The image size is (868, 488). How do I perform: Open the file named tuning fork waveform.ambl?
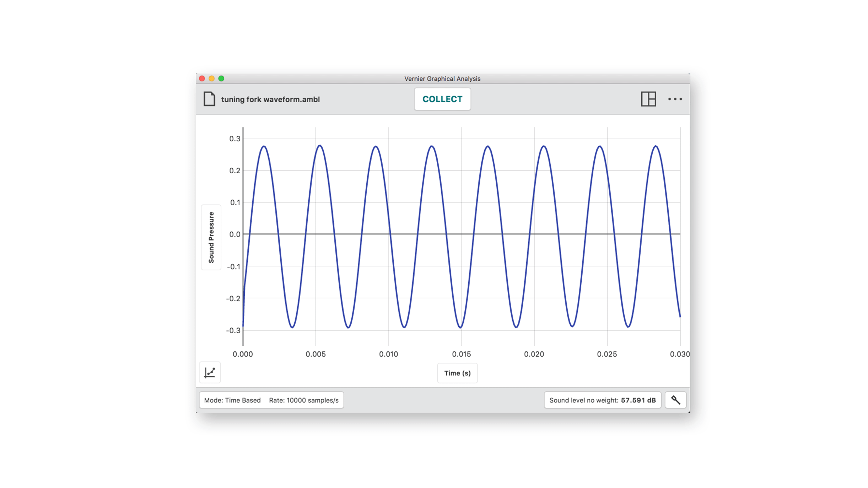coord(270,100)
